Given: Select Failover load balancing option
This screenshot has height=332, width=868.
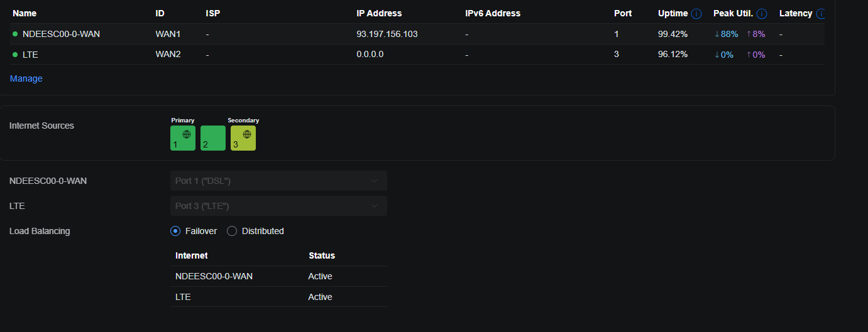Looking at the screenshot, I should (x=175, y=231).
